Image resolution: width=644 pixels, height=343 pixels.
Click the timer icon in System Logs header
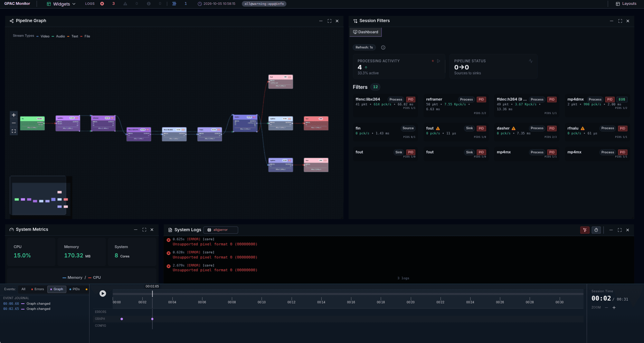click(x=596, y=230)
